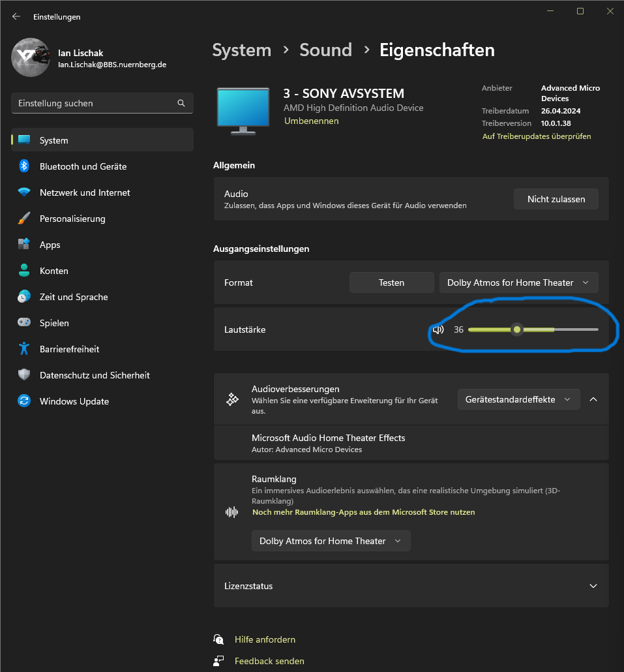Click Umbenennen link
The height and width of the screenshot is (672, 624).
pos(312,121)
